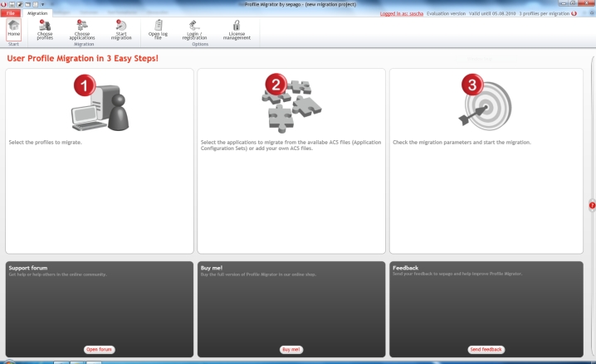Click the step 3 target image
Viewport: 596px width, 364px height.
[x=484, y=104]
